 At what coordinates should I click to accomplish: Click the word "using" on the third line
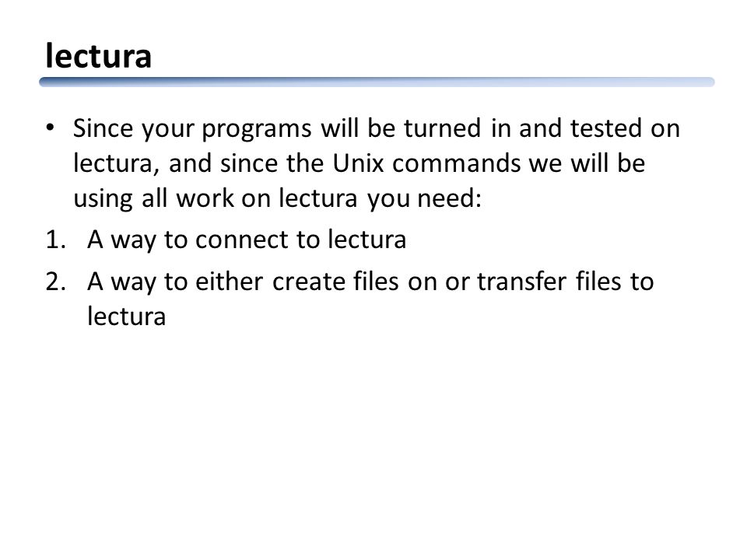point(103,199)
